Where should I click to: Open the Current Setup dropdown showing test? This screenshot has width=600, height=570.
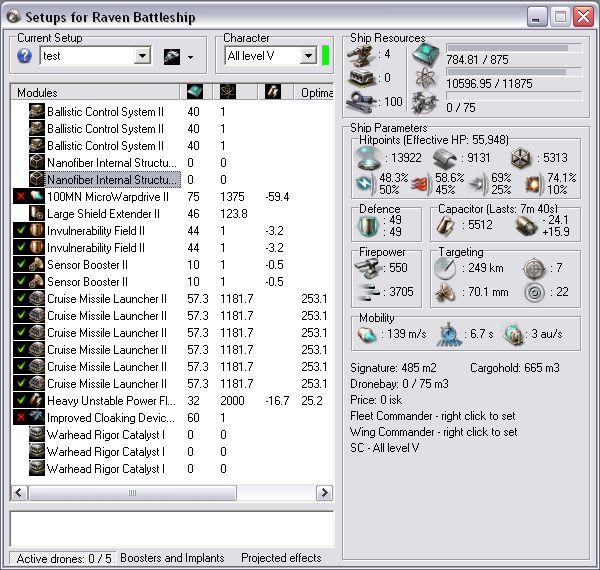[x=141, y=56]
